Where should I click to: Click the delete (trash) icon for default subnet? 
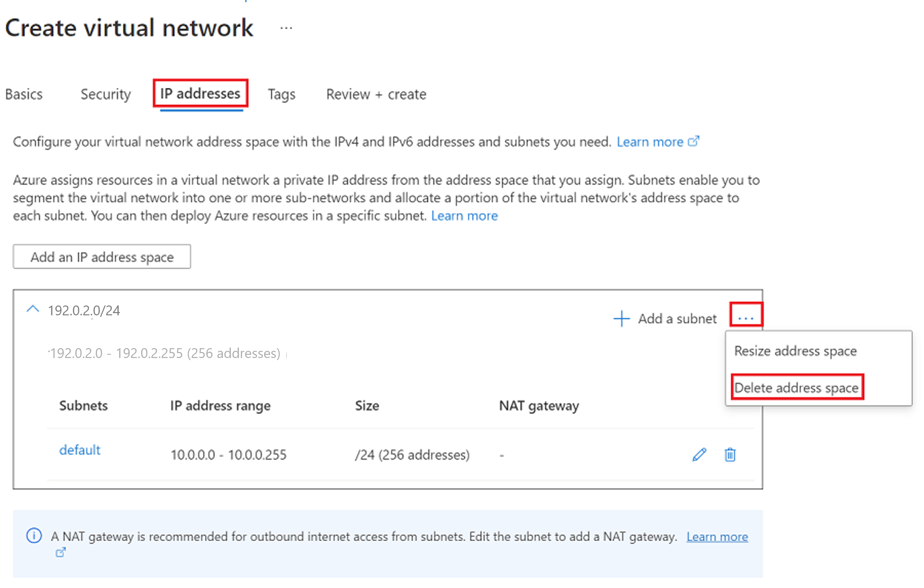730,455
